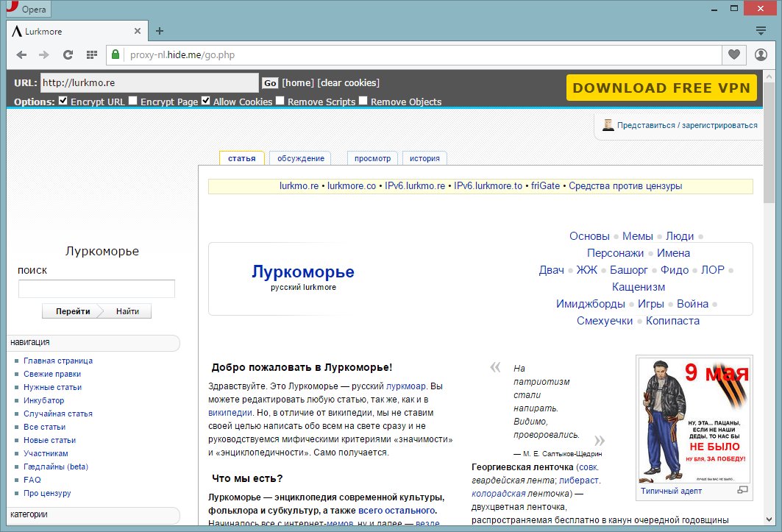Open the Случайная статья sidebar link
The image size is (782, 532).
click(x=57, y=414)
